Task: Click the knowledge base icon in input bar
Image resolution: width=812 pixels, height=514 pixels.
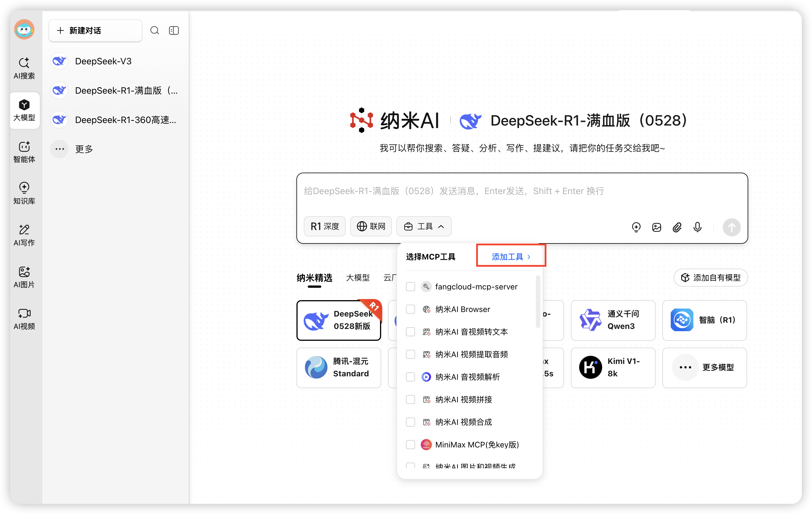Action: click(x=636, y=227)
